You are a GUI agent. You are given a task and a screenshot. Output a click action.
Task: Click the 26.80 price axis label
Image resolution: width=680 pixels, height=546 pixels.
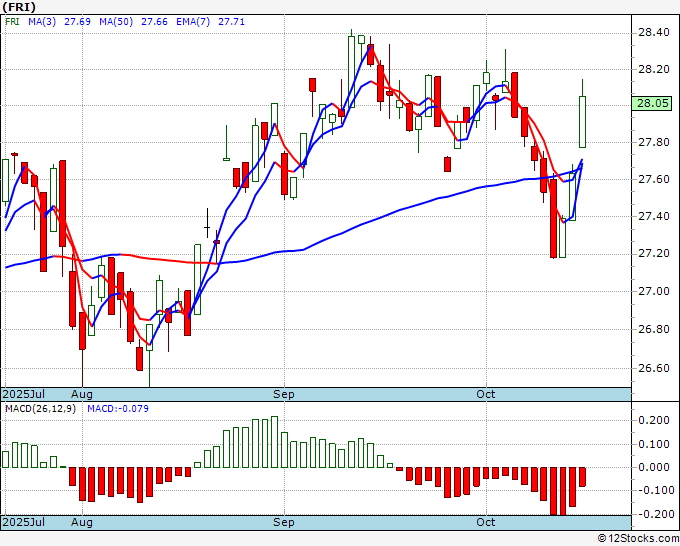tap(653, 330)
